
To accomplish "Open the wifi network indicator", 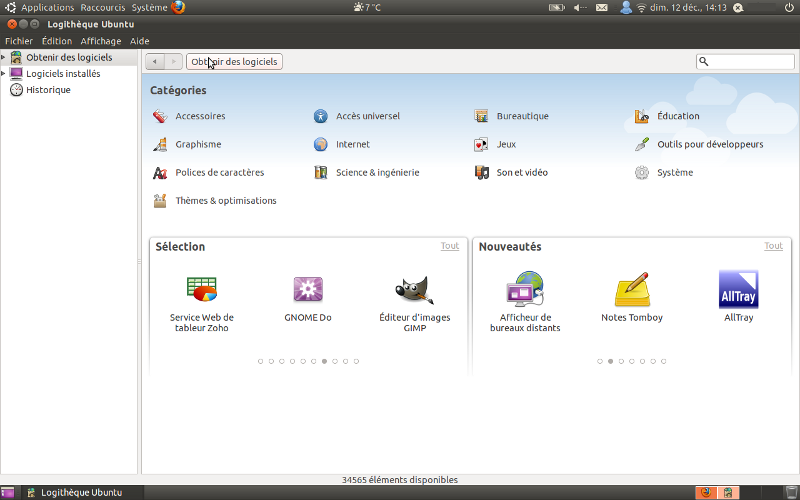I will click(x=641, y=8).
